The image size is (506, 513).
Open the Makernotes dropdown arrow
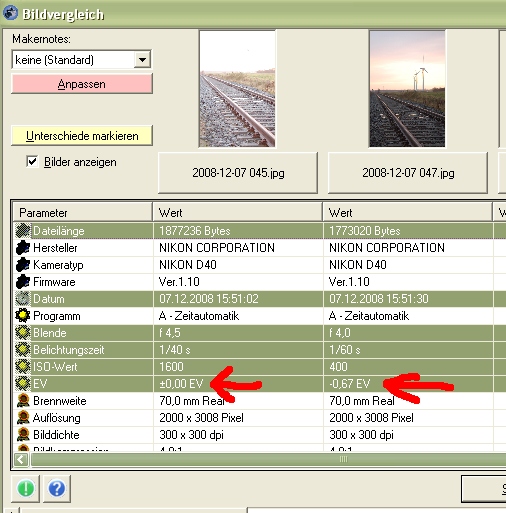(x=142, y=60)
